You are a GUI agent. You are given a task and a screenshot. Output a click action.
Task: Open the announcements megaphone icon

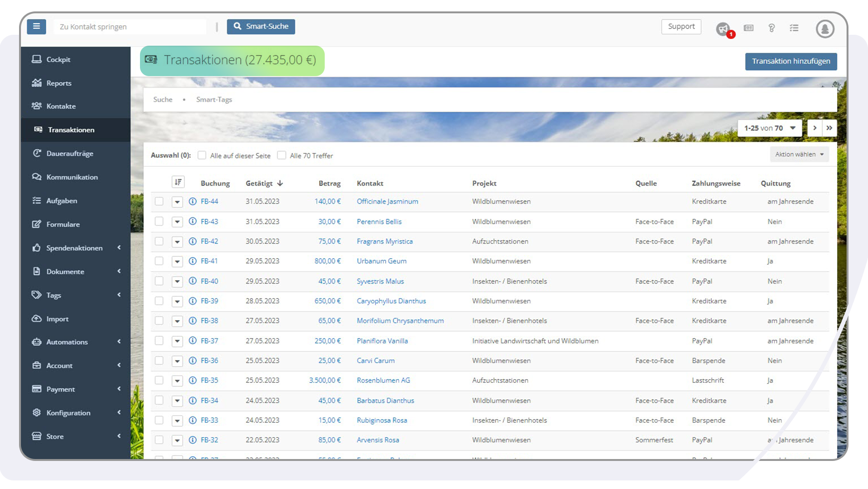(723, 29)
